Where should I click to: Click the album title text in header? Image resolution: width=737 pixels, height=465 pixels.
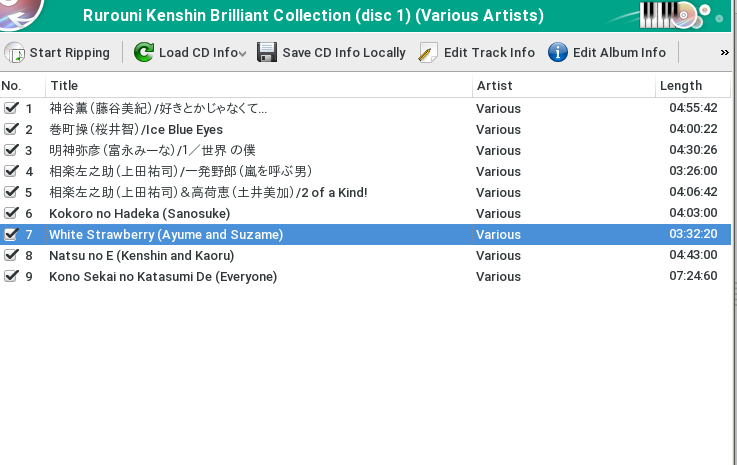(x=314, y=15)
